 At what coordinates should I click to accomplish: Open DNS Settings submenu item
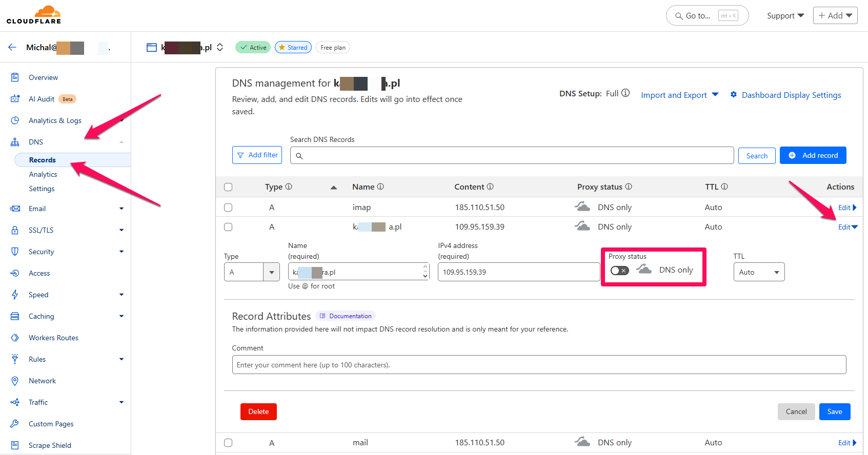(42, 189)
